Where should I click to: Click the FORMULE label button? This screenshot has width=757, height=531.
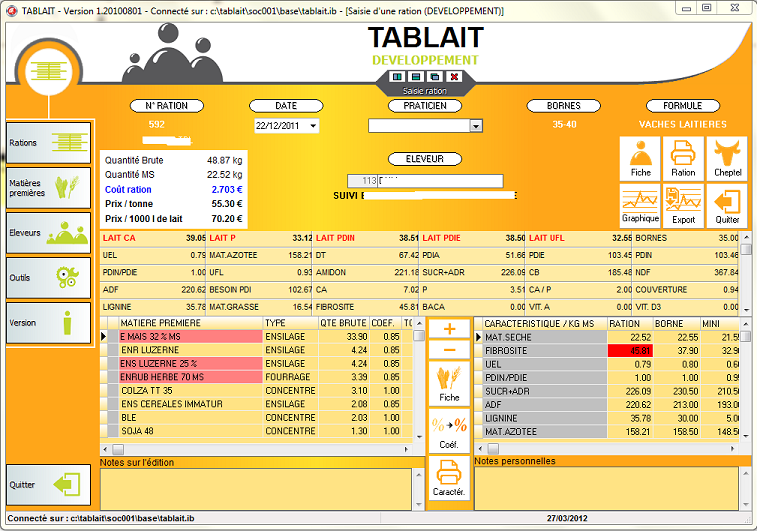tap(683, 106)
